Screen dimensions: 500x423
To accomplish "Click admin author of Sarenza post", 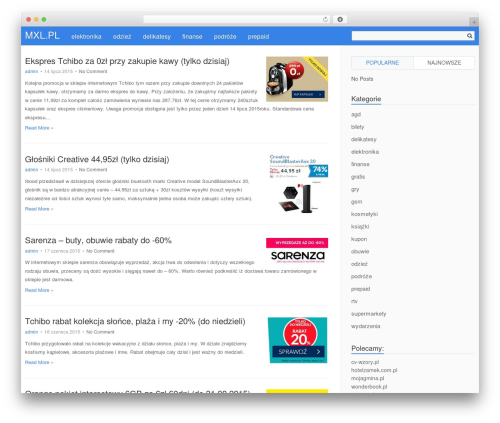I will [31, 251].
